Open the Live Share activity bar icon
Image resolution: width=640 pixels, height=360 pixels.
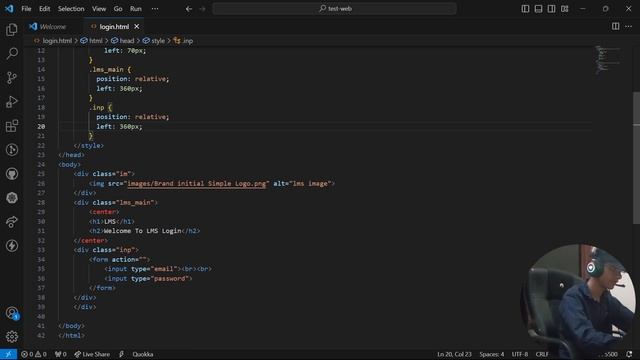(x=12, y=222)
